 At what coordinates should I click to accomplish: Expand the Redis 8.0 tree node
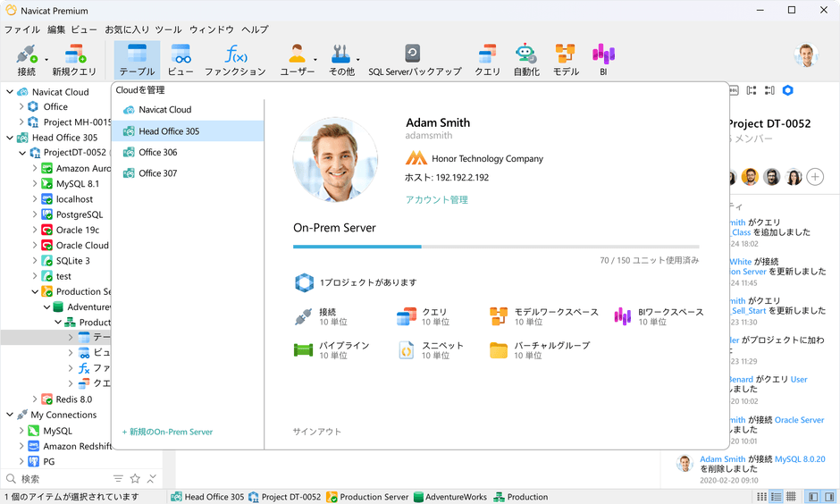pyautogui.click(x=35, y=399)
